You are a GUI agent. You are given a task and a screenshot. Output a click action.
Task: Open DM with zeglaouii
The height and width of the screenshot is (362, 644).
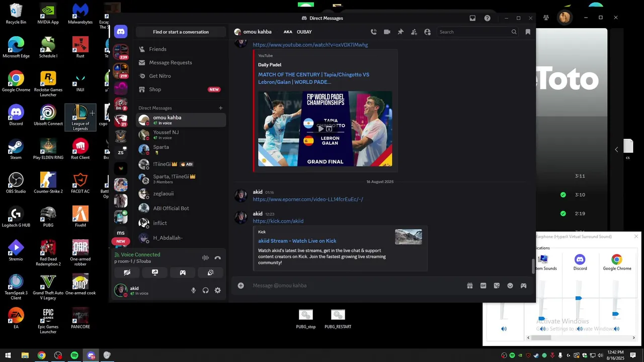(181, 194)
